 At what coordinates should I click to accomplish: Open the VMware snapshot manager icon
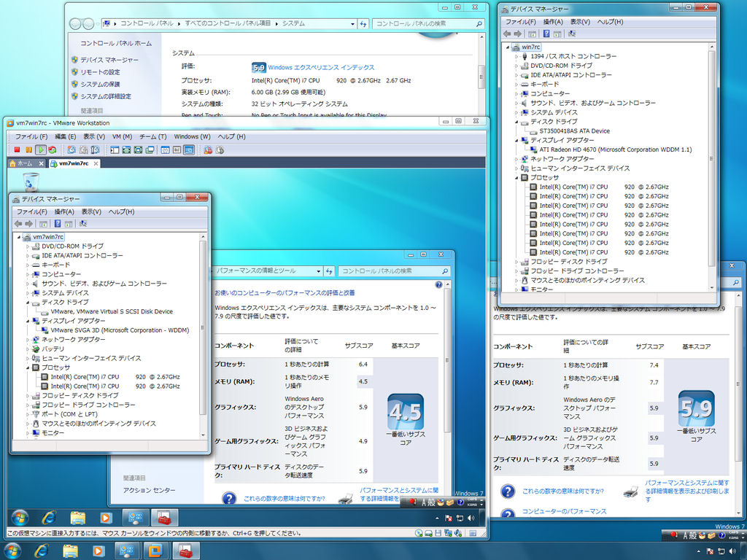[95, 149]
